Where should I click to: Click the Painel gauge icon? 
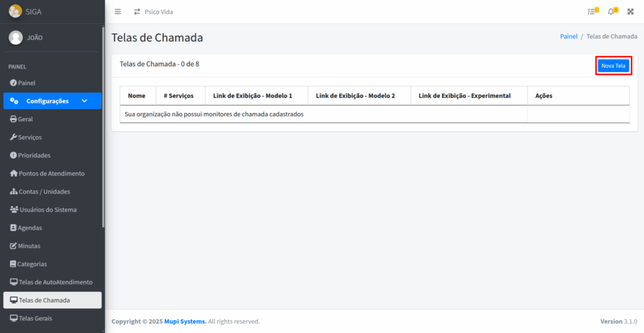pos(13,83)
